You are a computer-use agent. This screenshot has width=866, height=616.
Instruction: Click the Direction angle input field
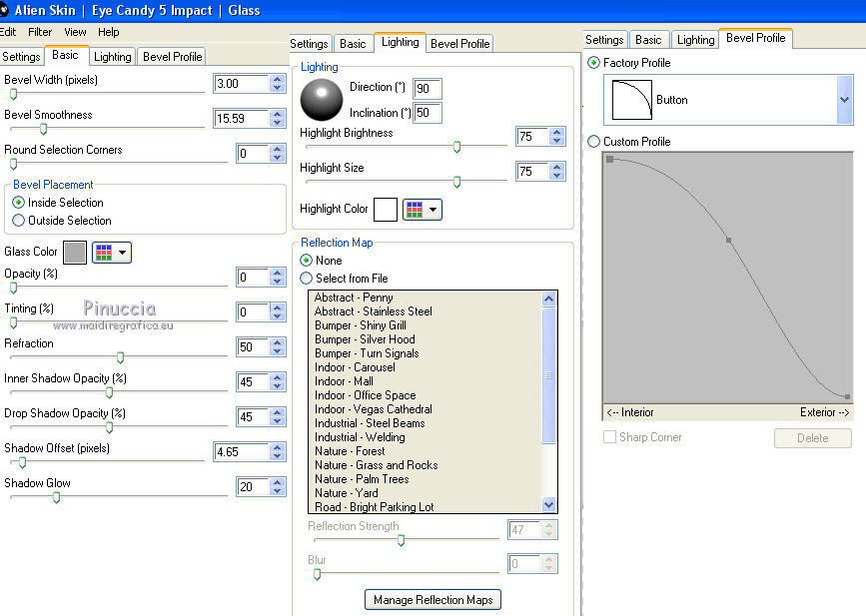pyautogui.click(x=428, y=89)
